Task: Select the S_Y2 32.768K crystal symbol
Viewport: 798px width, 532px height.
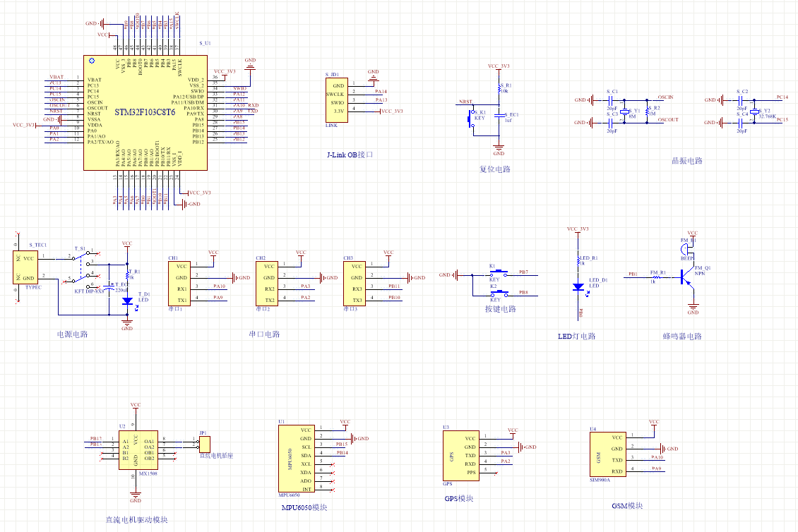Action: pyautogui.click(x=754, y=111)
